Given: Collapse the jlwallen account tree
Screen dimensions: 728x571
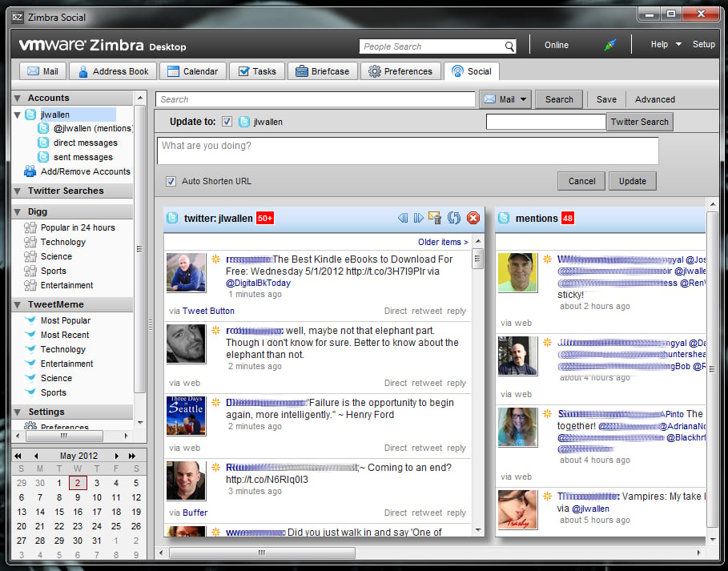Looking at the screenshot, I should [x=18, y=115].
